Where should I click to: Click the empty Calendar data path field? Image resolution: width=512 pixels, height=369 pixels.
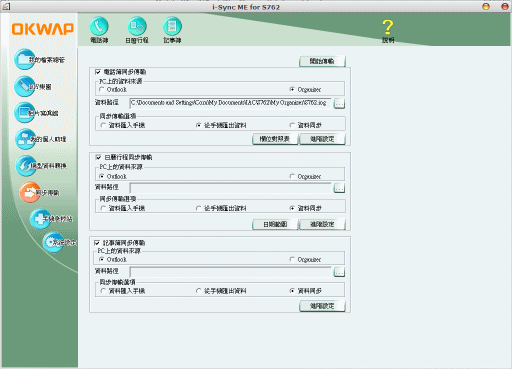[x=230, y=188]
